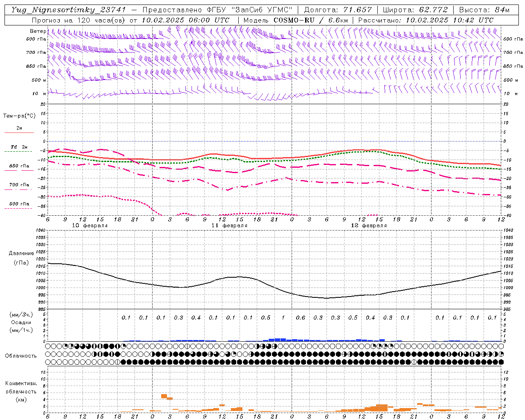Screen dimensions: 525x420
Task: Click the precipitation value 0.6
Action: point(301,317)
